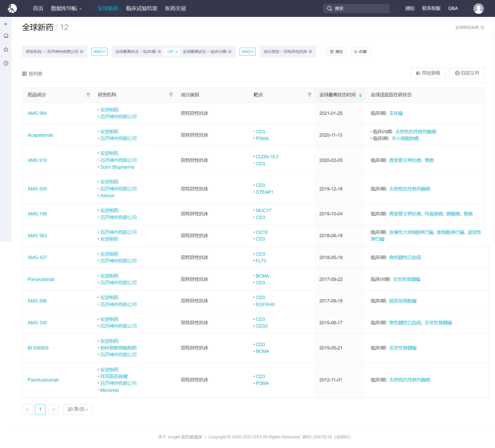Click 自定义列 customize columns button
The width and height of the screenshot is (495, 448).
[x=467, y=73]
